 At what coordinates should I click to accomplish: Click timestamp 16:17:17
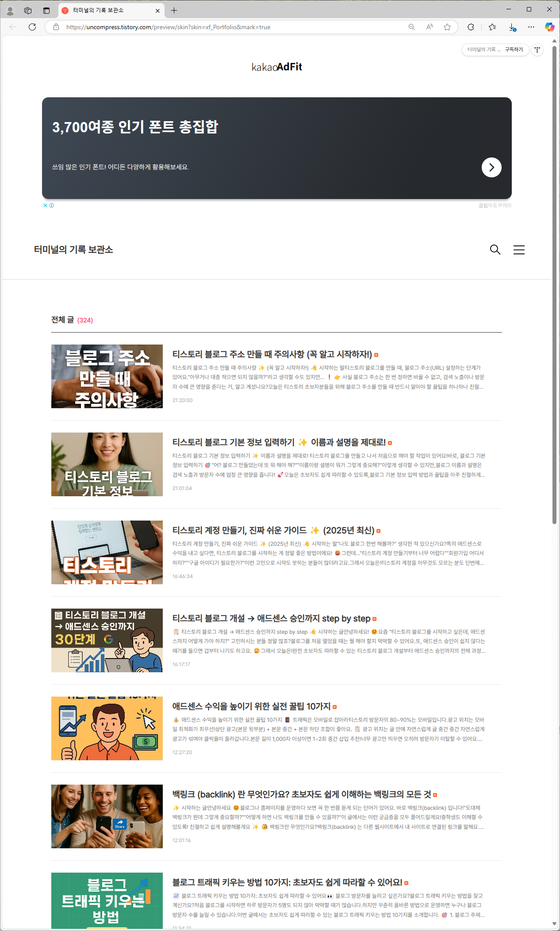coord(181,664)
